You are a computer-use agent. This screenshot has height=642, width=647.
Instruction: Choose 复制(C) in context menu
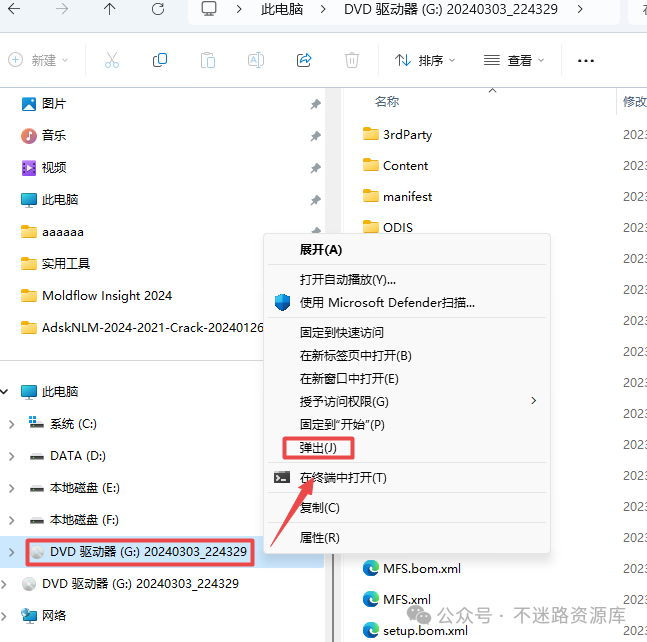pyautogui.click(x=320, y=508)
